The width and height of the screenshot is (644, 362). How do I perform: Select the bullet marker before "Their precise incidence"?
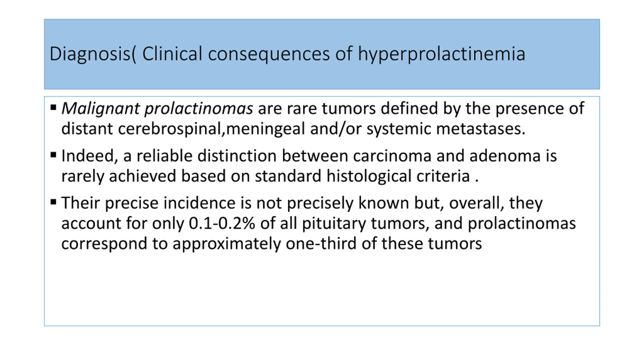click(x=53, y=202)
